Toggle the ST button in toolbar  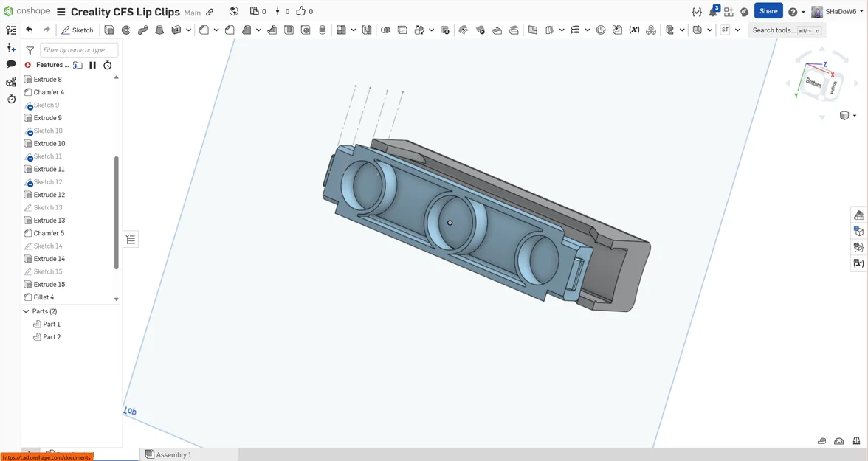pos(725,30)
